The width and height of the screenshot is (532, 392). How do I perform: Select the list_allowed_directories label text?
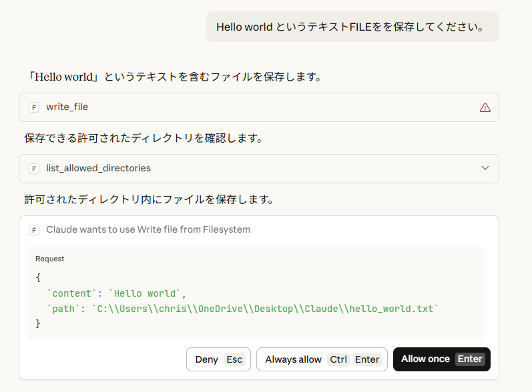(x=98, y=169)
